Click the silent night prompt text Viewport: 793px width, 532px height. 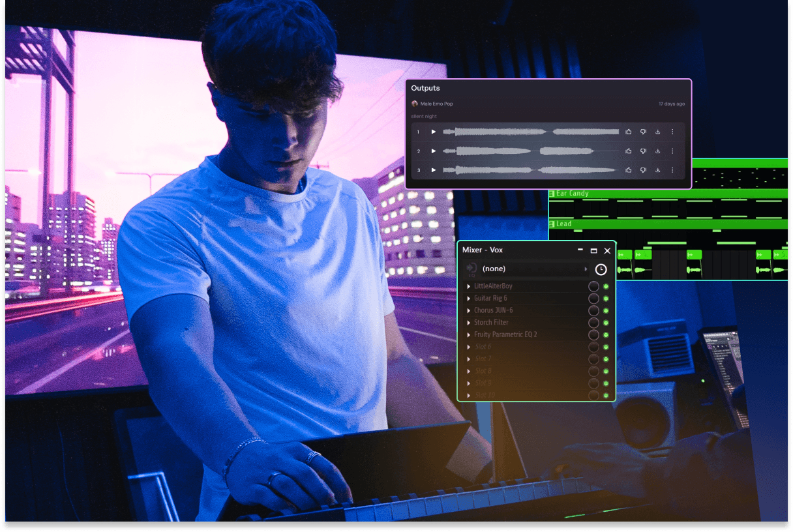coord(424,116)
